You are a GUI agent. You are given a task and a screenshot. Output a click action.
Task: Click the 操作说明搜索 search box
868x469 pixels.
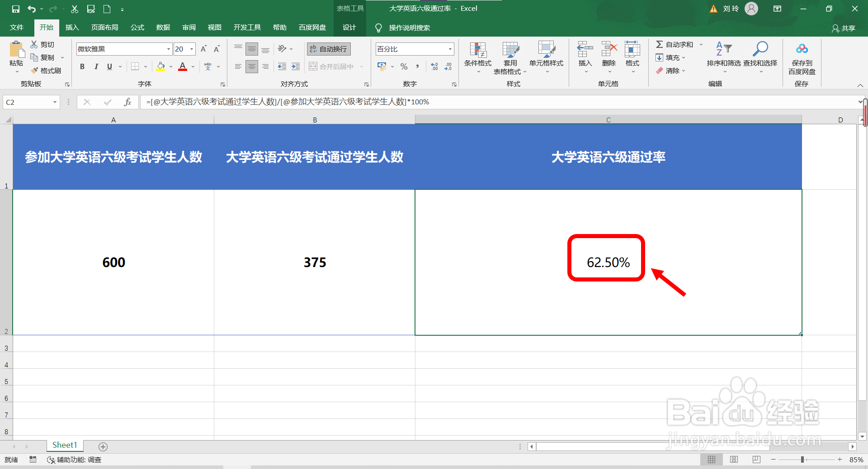coord(409,28)
